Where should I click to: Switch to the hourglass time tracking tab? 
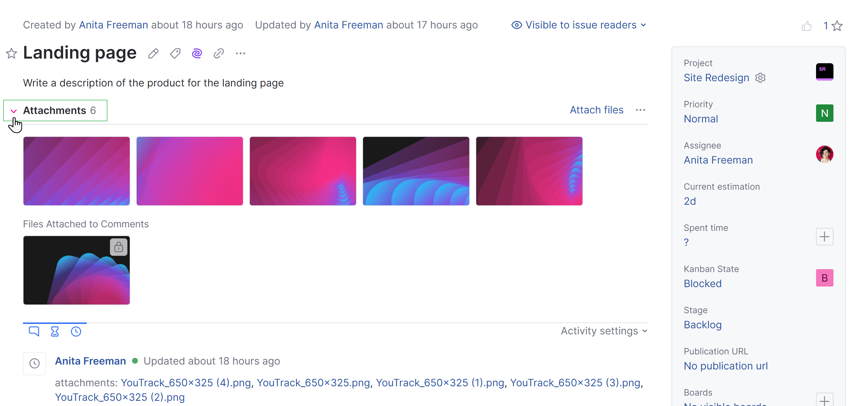(x=55, y=331)
